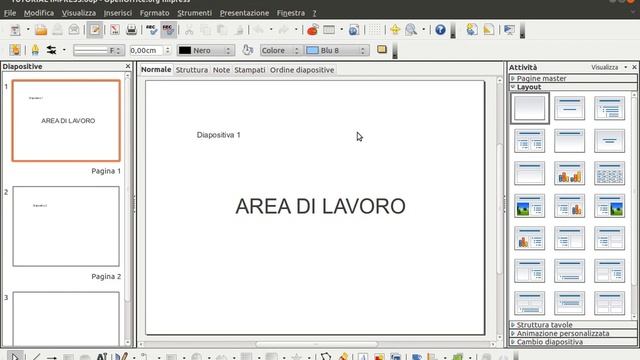
Task: Open the Colore area style dropdown
Action: [281, 50]
